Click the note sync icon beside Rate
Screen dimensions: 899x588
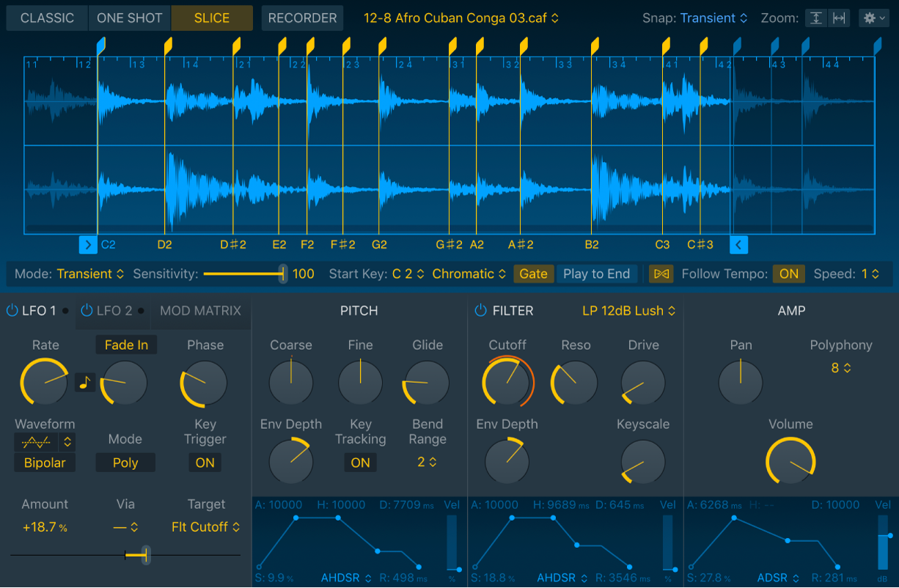pyautogui.click(x=84, y=382)
